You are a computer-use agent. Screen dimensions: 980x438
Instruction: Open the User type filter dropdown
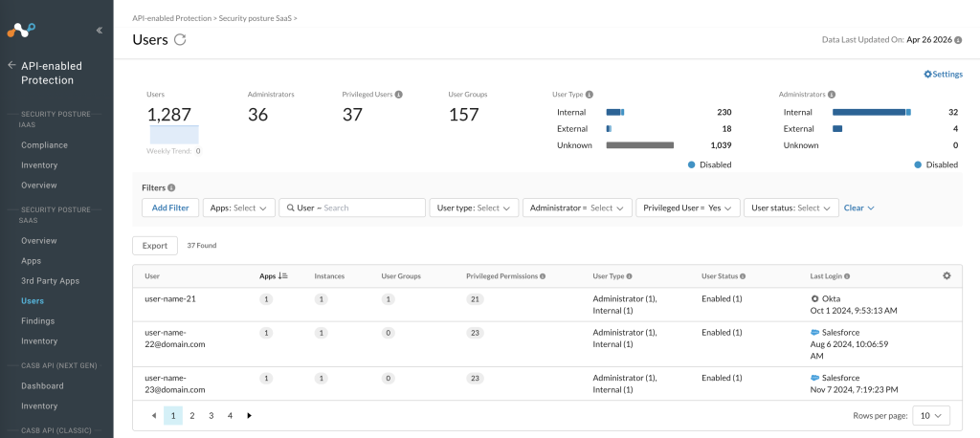474,208
